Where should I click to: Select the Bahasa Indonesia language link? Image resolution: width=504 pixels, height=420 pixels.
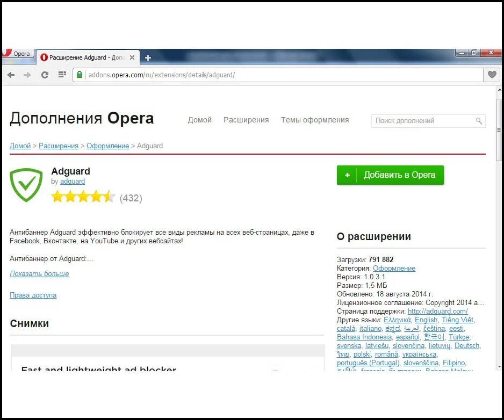364,337
